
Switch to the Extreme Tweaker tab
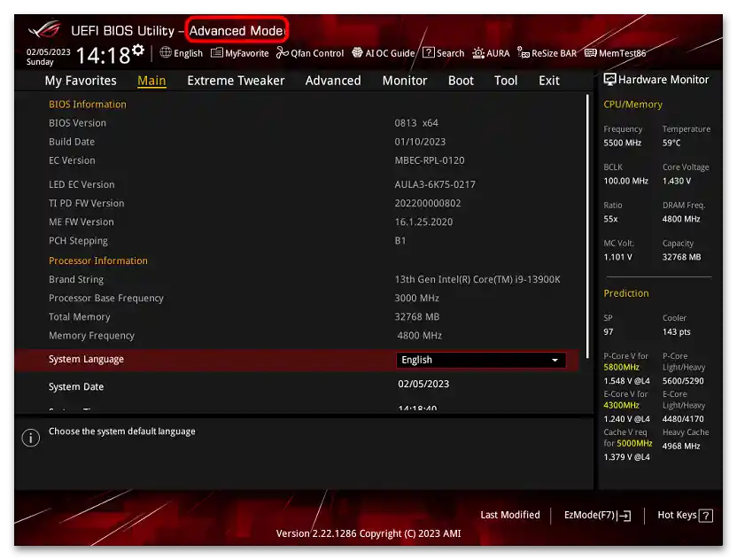pos(236,81)
